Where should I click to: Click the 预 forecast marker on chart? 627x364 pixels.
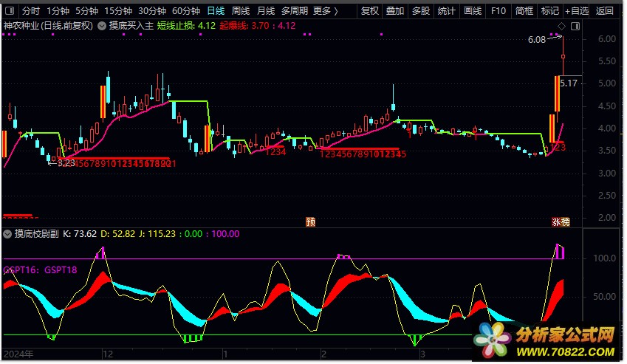pos(310,222)
